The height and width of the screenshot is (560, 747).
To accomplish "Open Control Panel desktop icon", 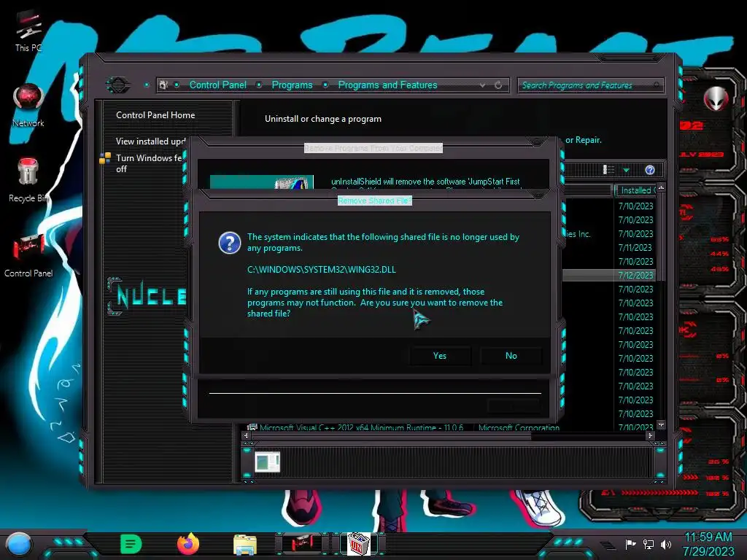I will [28, 256].
